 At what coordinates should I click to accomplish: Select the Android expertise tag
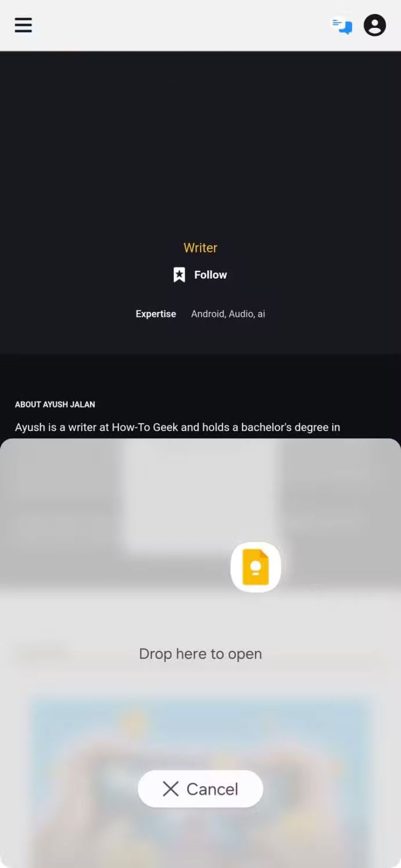pos(209,314)
